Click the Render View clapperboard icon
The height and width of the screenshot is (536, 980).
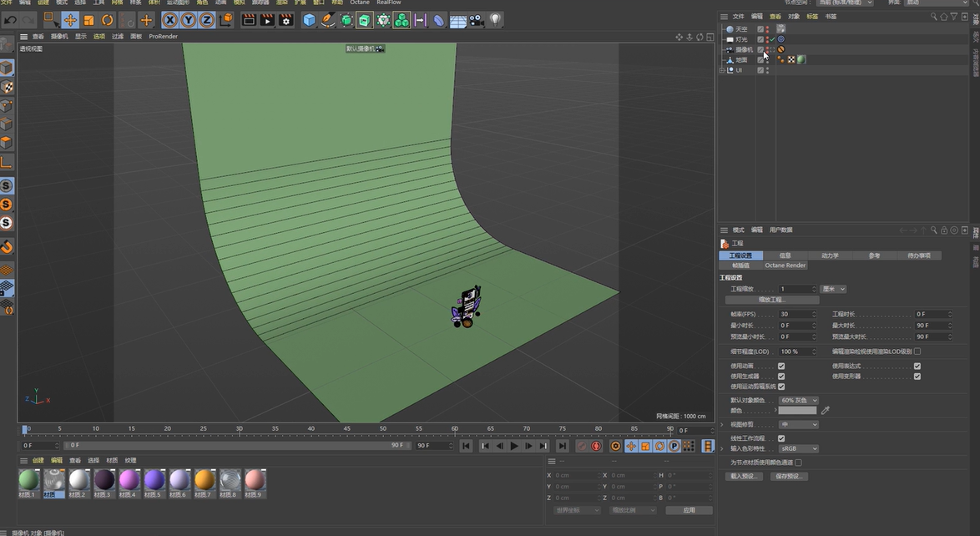click(x=249, y=20)
